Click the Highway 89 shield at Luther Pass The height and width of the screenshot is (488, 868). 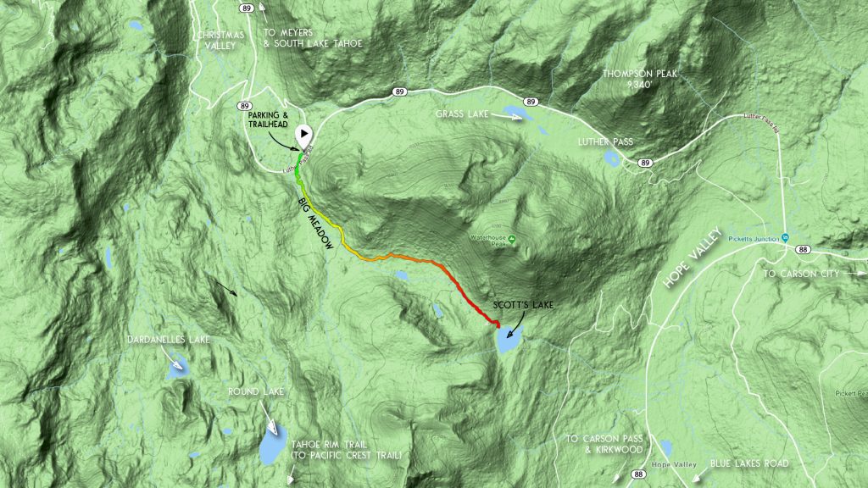click(644, 163)
